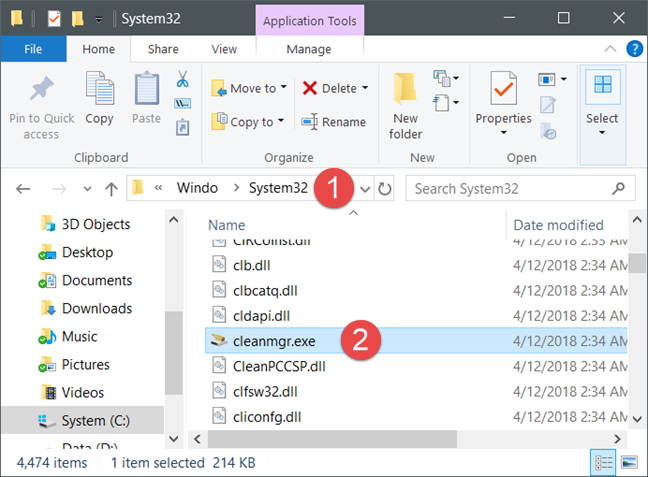Open the Recent locations dropdown chevron
The image size is (648, 477).
pos(87,189)
